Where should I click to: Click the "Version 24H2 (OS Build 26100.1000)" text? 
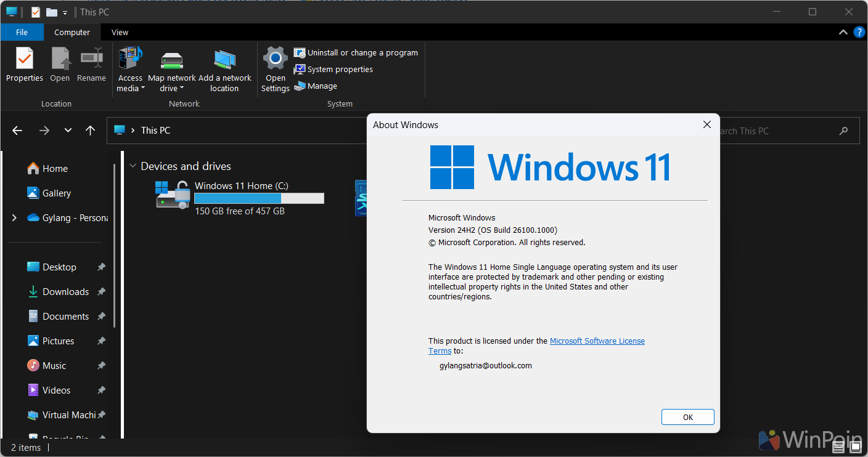click(493, 230)
